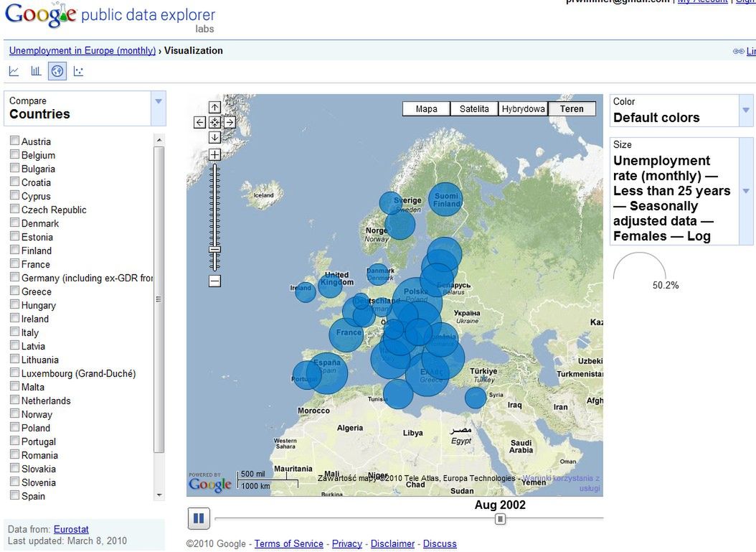Enable the Poland checkbox
The image size is (756, 552).
pyautogui.click(x=14, y=428)
